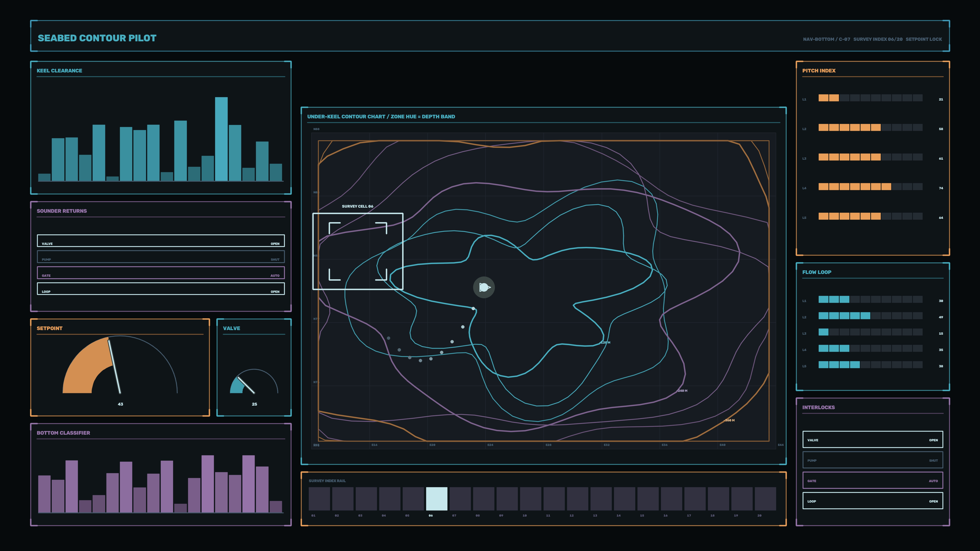Click the highlighted survey rail cell 06
The width and height of the screenshot is (980, 551).
coord(437,499)
